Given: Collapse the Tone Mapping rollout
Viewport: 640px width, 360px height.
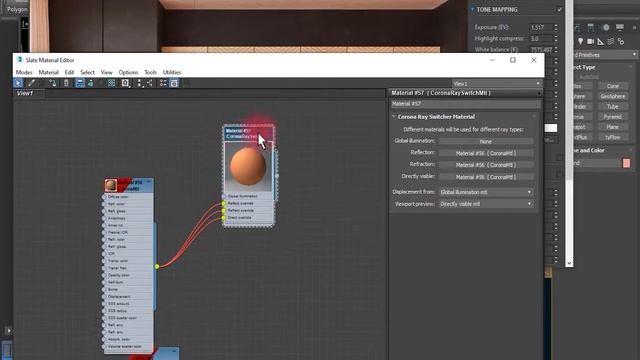Looking at the screenshot, I should pyautogui.click(x=473, y=9).
